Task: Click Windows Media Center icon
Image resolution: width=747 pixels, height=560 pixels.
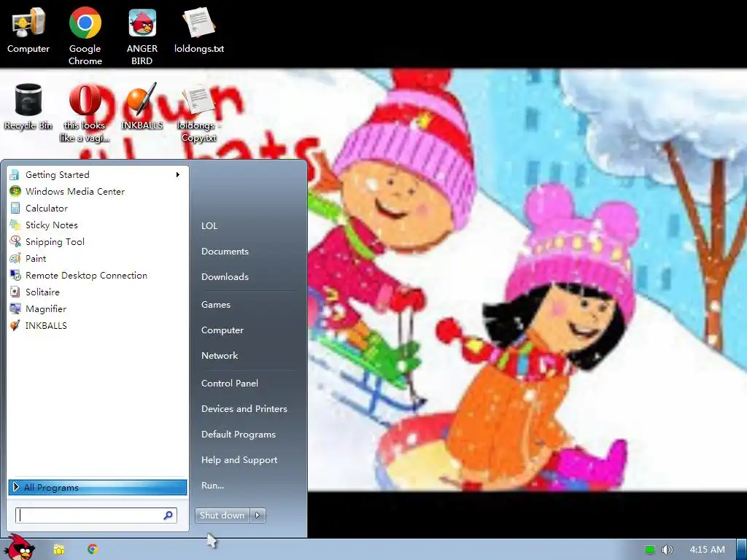Action: pos(15,192)
